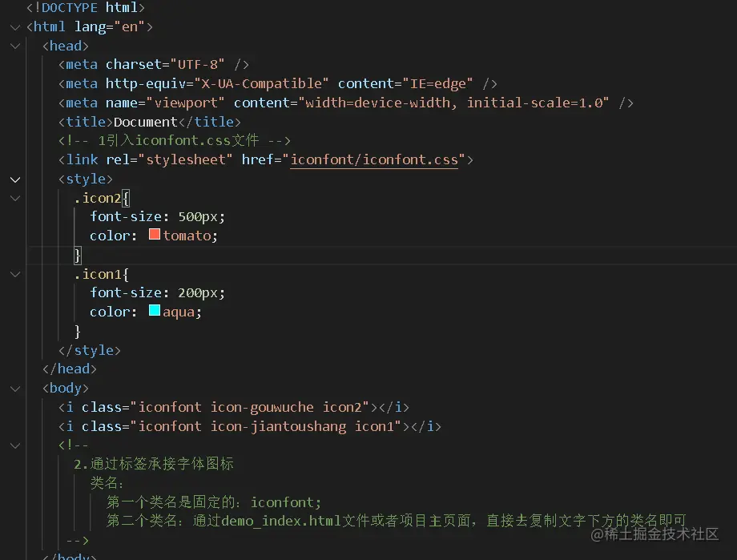Click the Document title text
The image size is (737, 560).
145,123
